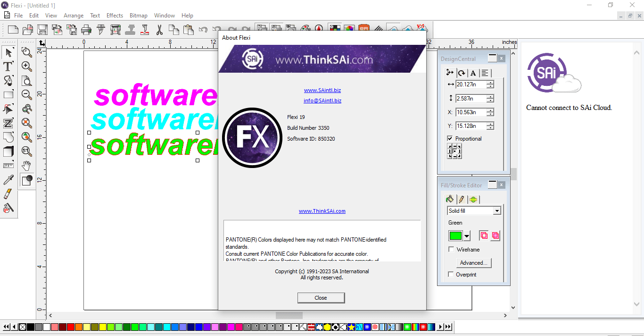Image resolution: width=644 pixels, height=336 pixels.
Task: Click the first red square button beside the fill swatch
Action: [x=484, y=235]
